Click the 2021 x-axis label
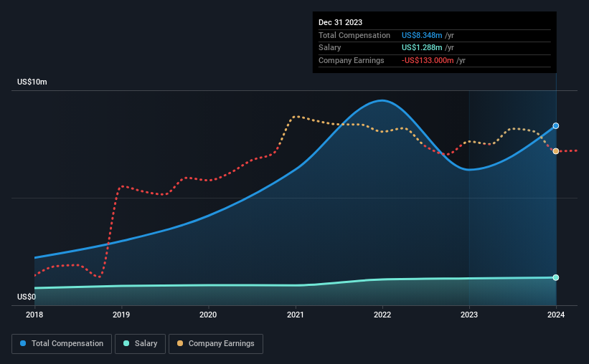This screenshot has height=364, width=589. (x=296, y=315)
